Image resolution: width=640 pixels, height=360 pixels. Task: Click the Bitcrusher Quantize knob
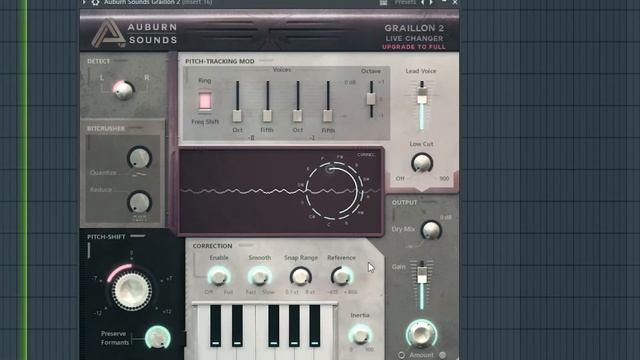139,158
